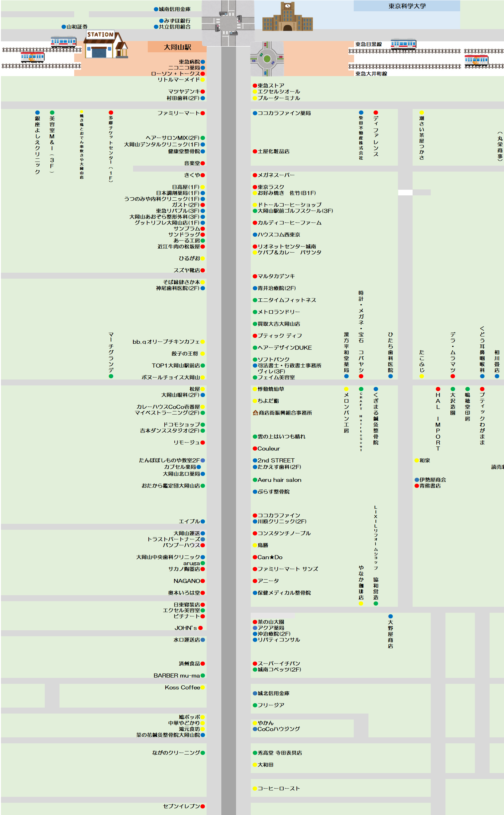Click the 2nd STREET entry
Image resolution: width=504 pixels, height=815 pixels.
274,460
